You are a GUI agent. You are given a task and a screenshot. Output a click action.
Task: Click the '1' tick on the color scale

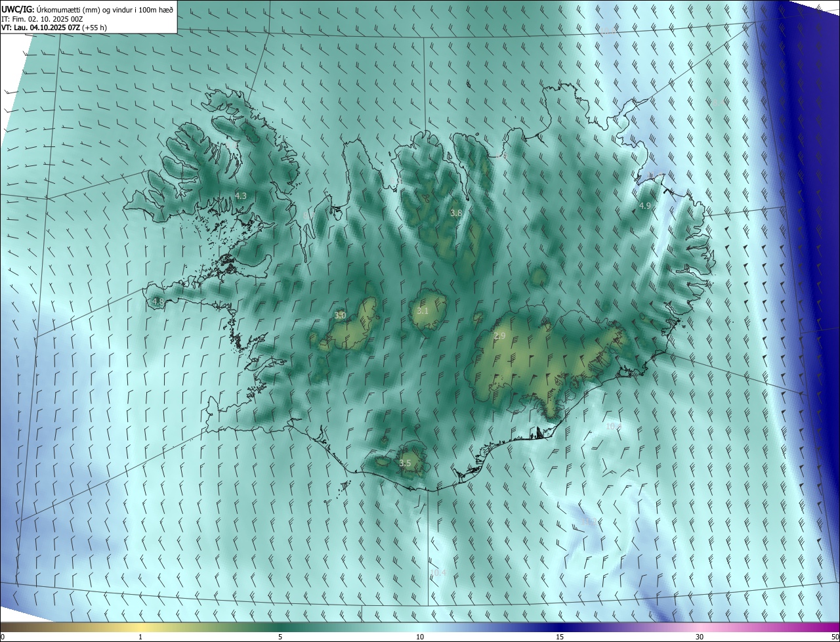[x=141, y=637]
